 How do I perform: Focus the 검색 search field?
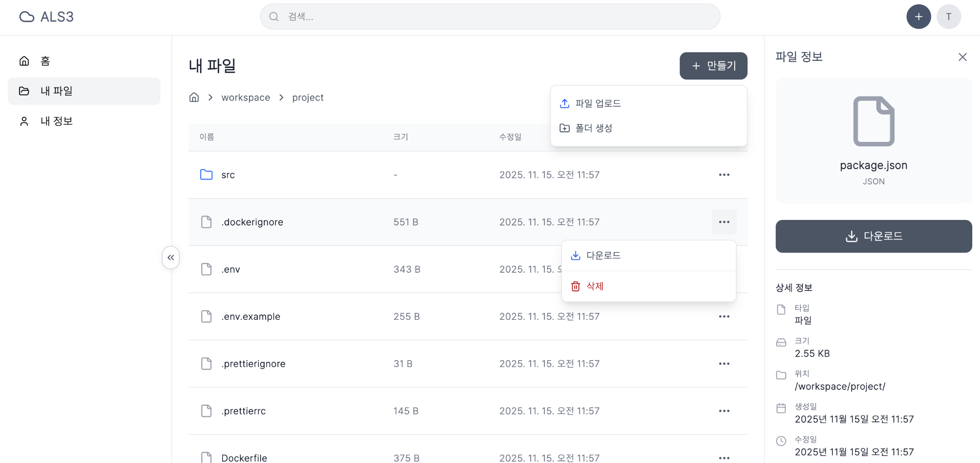tap(489, 17)
